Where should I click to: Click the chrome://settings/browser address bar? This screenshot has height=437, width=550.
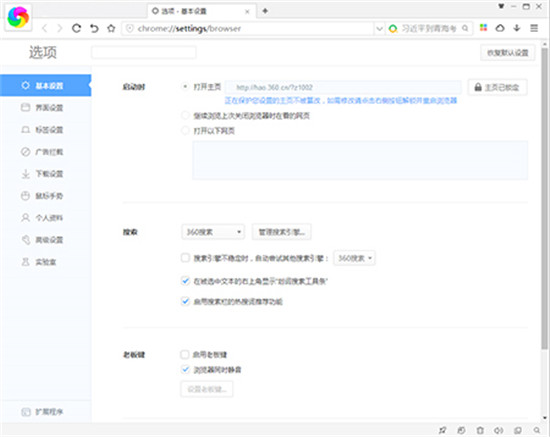249,28
